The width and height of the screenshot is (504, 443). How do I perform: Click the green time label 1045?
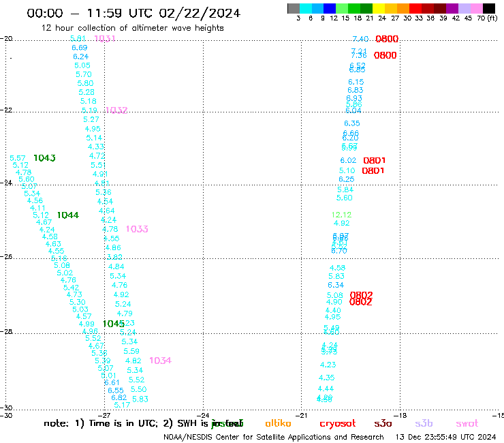pos(114,324)
